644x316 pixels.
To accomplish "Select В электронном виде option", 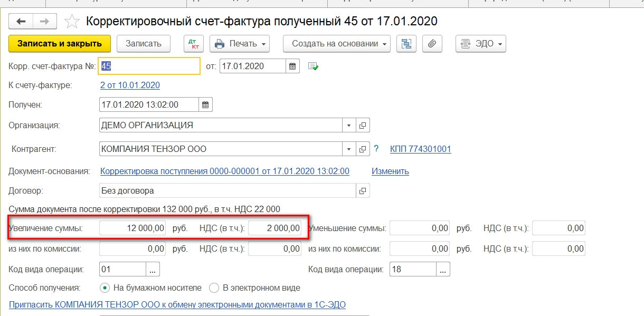I will 255,288.
